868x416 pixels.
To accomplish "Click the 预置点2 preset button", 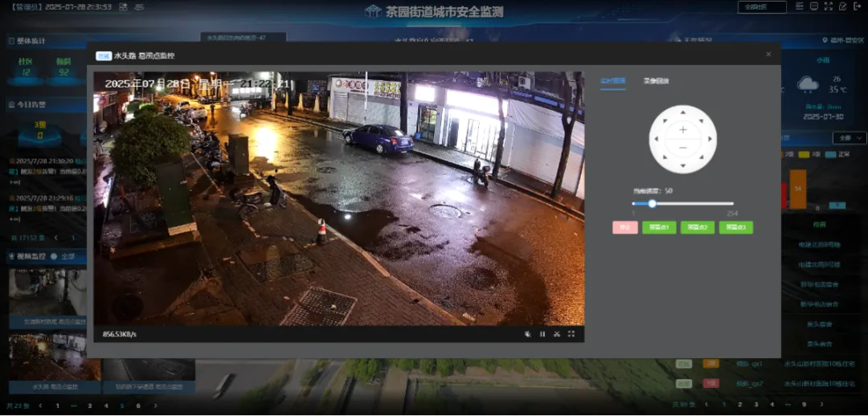I will pyautogui.click(x=697, y=227).
